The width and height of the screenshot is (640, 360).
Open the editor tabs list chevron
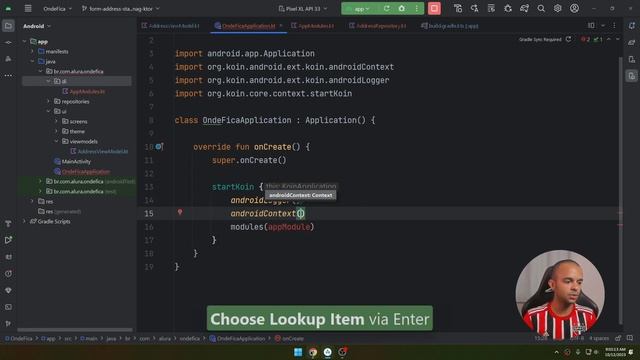pos(603,25)
